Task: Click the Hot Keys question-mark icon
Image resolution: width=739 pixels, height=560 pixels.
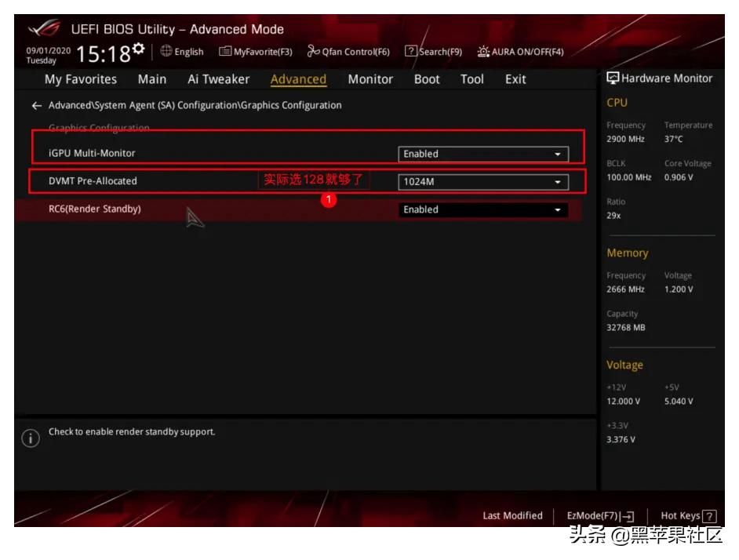Action: pyautogui.click(x=709, y=517)
